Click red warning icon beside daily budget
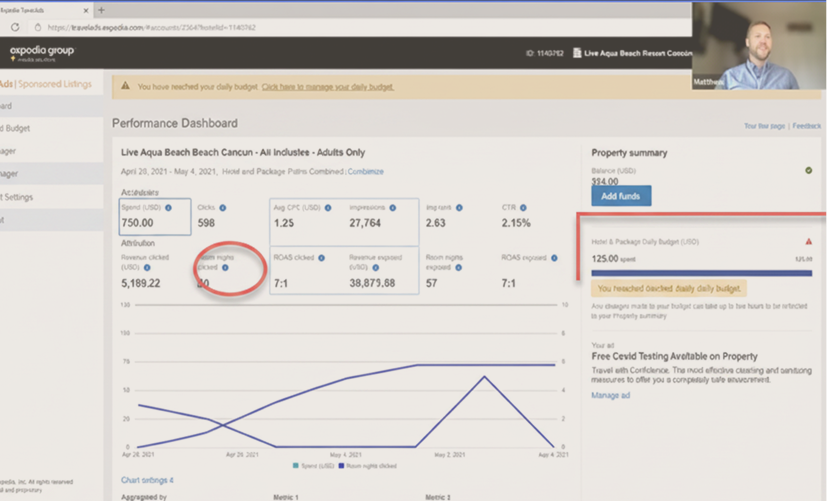This screenshot has width=827, height=501. (809, 242)
